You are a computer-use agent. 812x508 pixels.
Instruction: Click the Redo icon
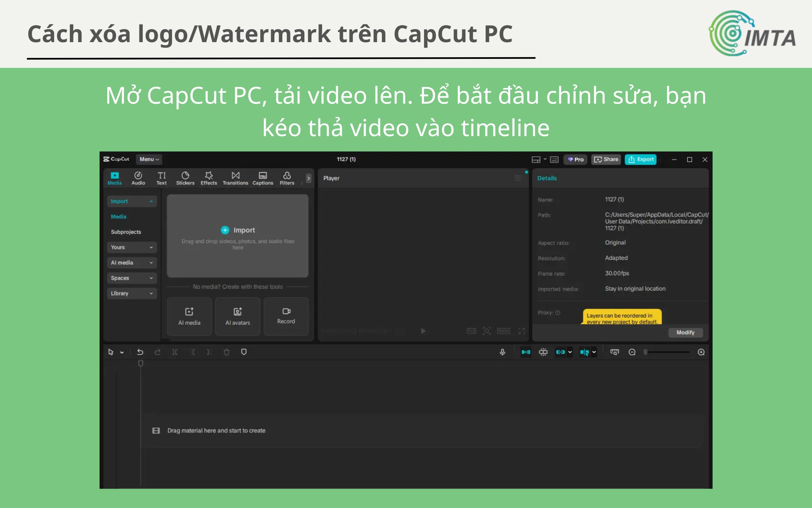coord(157,352)
